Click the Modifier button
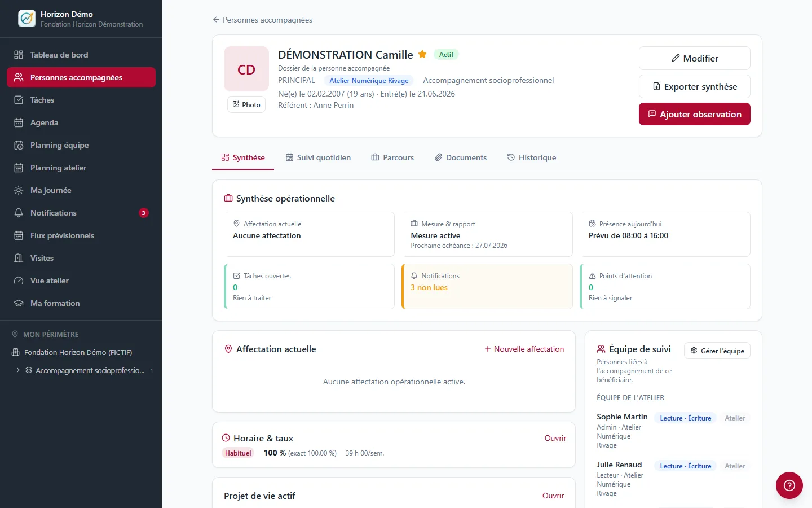 pyautogui.click(x=695, y=58)
